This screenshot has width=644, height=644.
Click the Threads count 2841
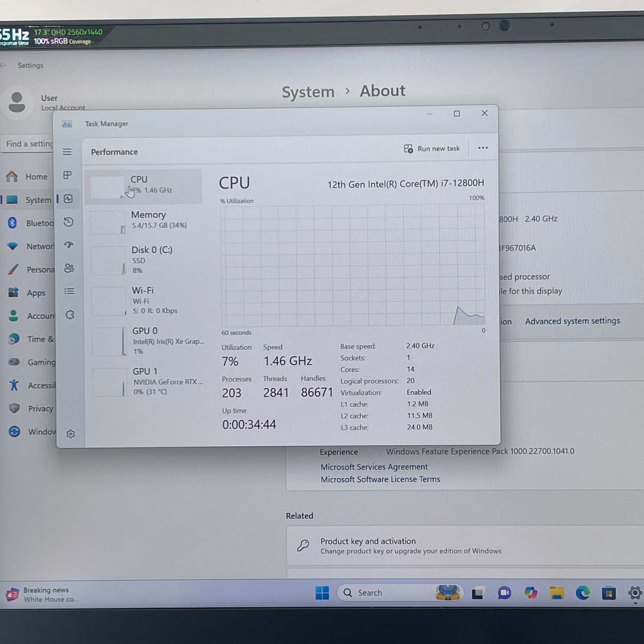pyautogui.click(x=276, y=393)
